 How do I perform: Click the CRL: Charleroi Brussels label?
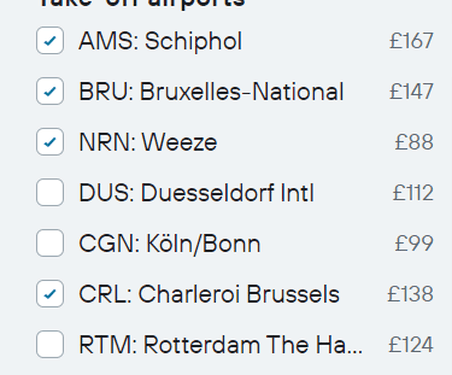[x=209, y=294]
